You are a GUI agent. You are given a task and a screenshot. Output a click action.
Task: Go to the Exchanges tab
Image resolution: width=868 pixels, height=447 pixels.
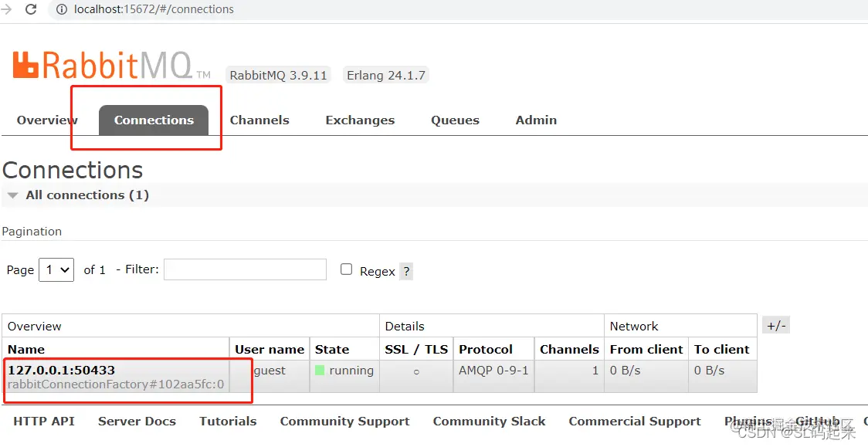coord(360,120)
